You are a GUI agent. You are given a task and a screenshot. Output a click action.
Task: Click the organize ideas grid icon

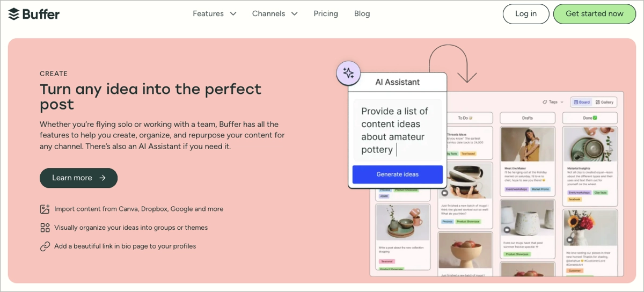click(x=45, y=228)
